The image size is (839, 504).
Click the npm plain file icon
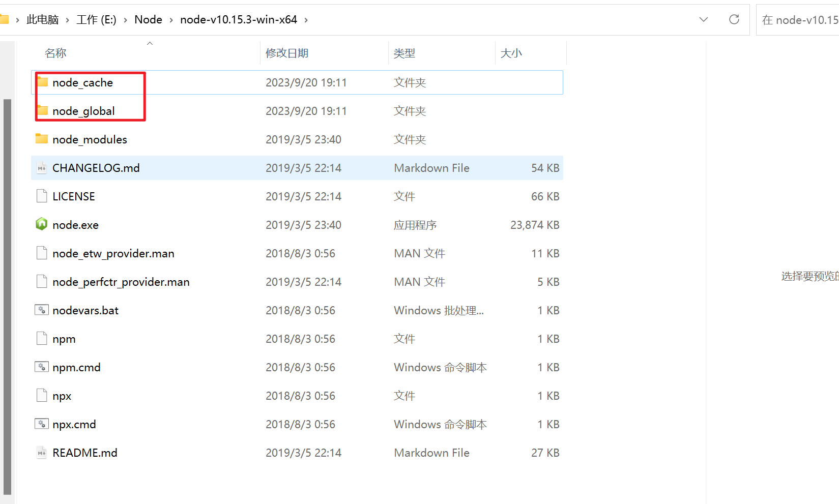(42, 338)
